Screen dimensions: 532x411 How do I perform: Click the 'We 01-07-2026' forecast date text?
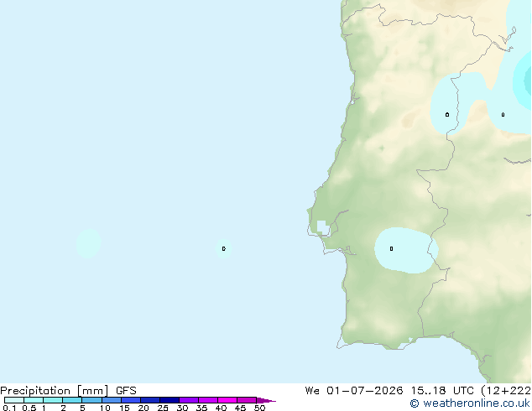click(x=353, y=391)
